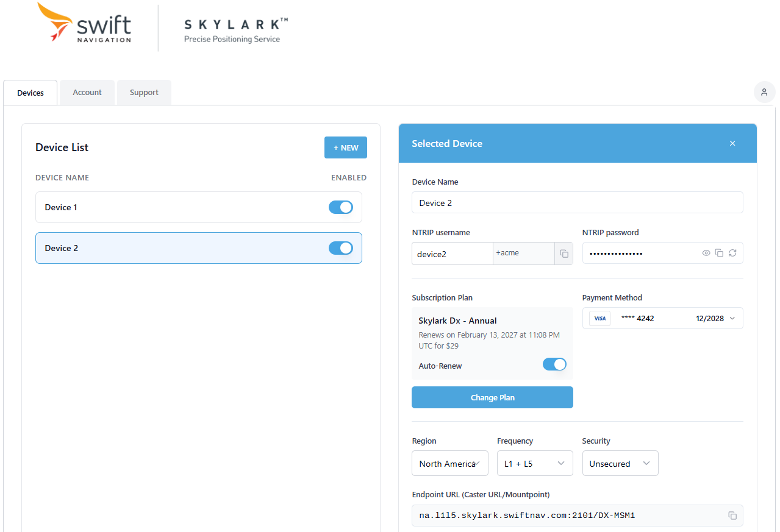This screenshot has height=532, width=780.
Task: Close the Selected Device panel
Action: coord(732,143)
